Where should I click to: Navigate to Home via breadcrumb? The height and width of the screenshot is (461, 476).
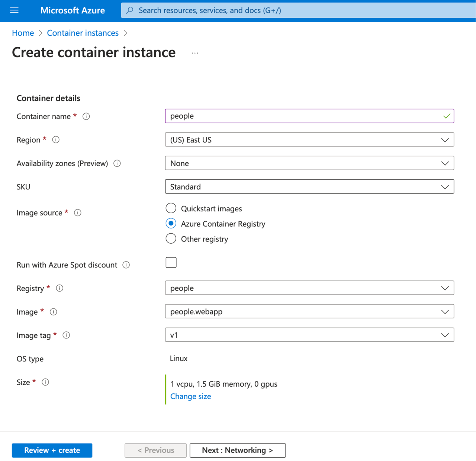tap(23, 33)
